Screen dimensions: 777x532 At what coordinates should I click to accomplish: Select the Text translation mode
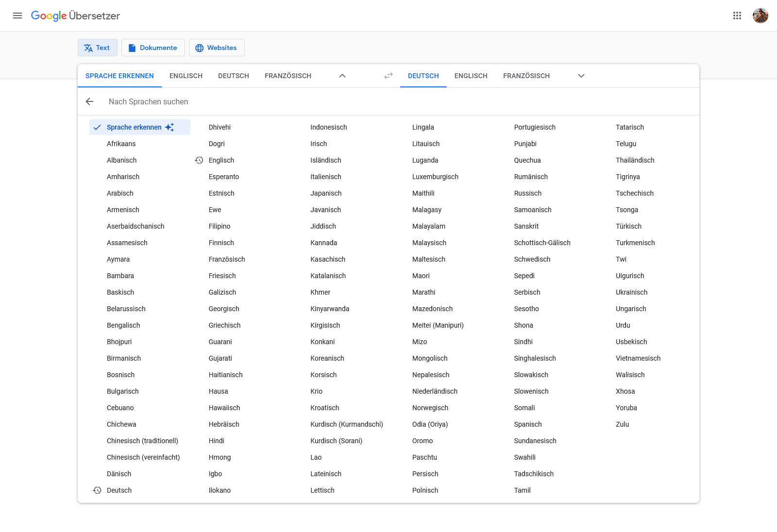[98, 48]
